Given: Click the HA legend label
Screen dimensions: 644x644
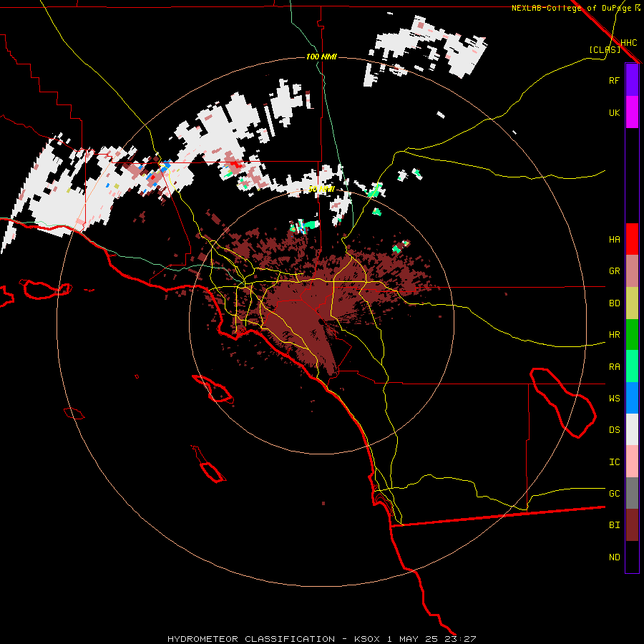Looking at the screenshot, I should tap(614, 240).
